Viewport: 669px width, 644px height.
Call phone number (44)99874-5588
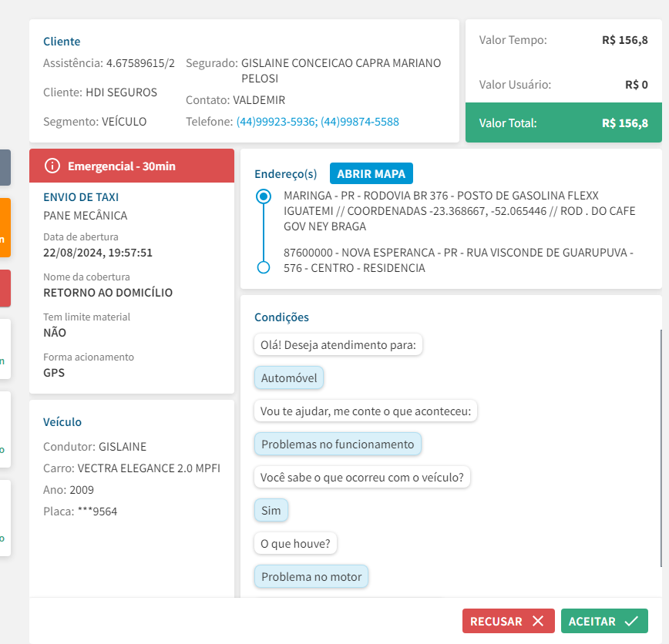click(360, 122)
